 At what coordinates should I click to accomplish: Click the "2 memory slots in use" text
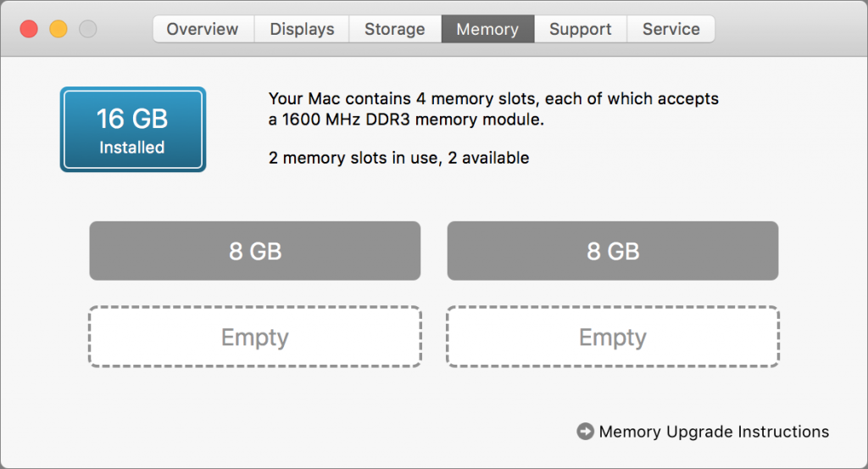[x=398, y=158]
